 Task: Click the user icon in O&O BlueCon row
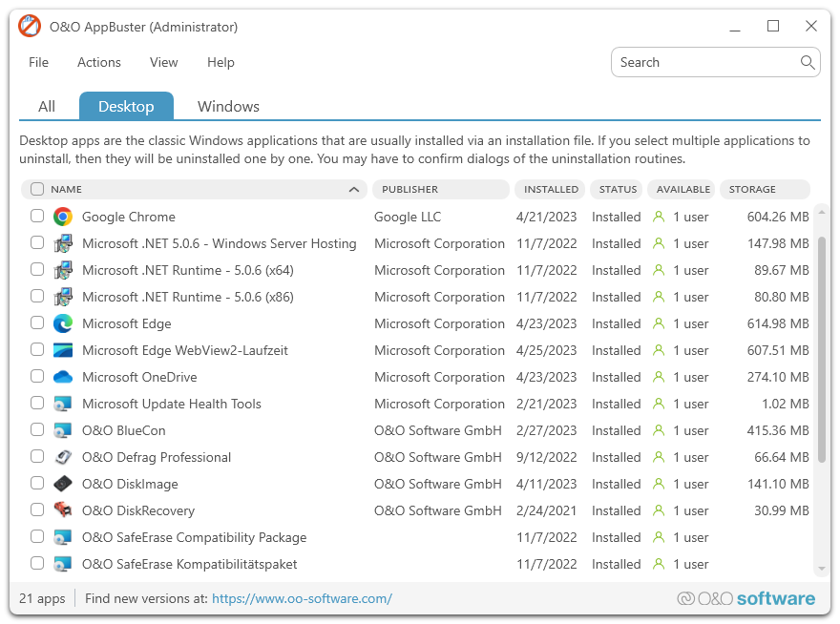[659, 430]
